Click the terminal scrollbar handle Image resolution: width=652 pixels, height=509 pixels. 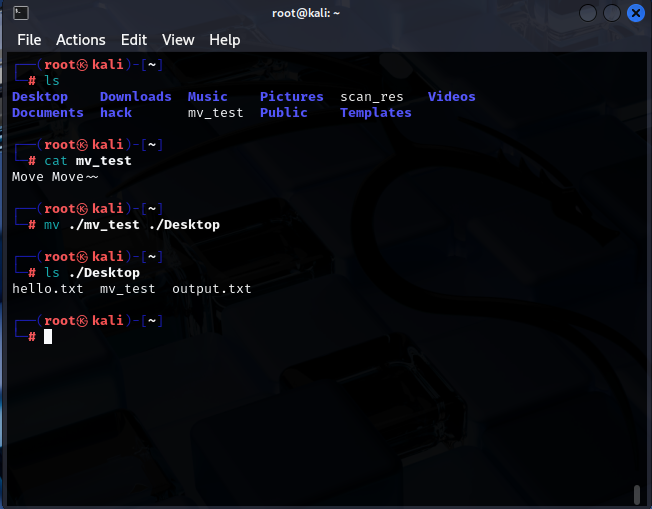(637, 494)
